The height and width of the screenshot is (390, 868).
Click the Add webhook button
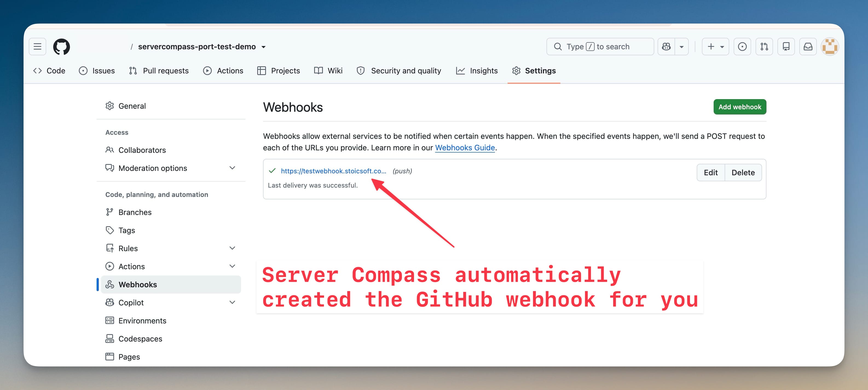coord(740,107)
